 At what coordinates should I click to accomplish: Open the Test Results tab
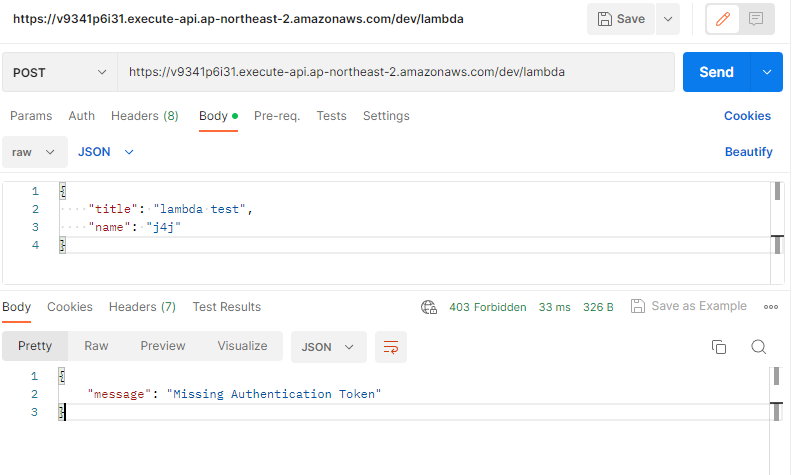point(226,307)
